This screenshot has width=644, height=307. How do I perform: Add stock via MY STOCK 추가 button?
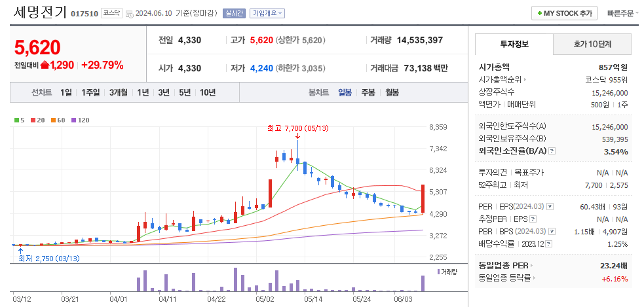pyautogui.click(x=564, y=14)
